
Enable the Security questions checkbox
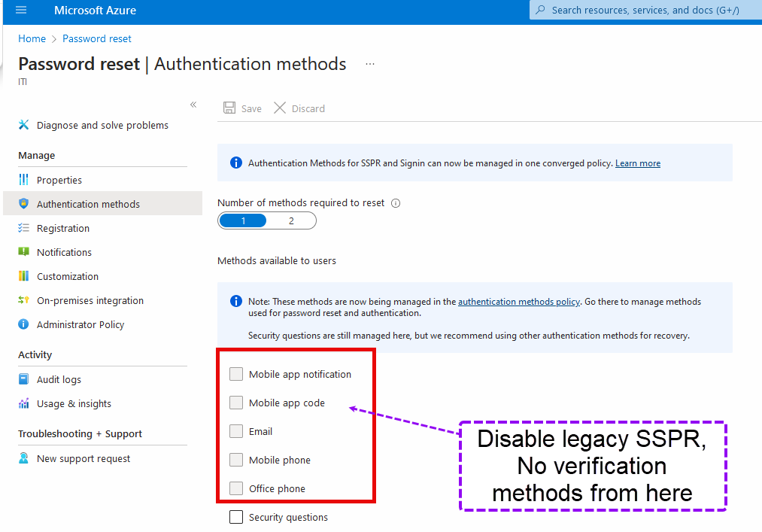point(236,517)
